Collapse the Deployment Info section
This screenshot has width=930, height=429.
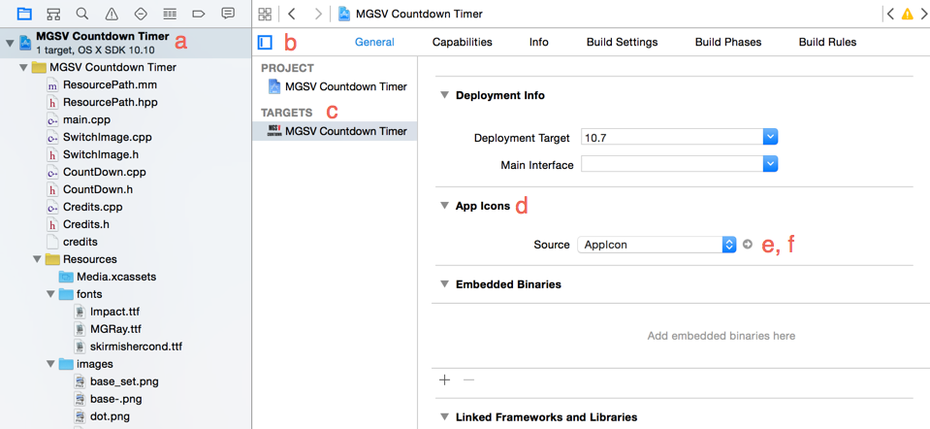[444, 95]
